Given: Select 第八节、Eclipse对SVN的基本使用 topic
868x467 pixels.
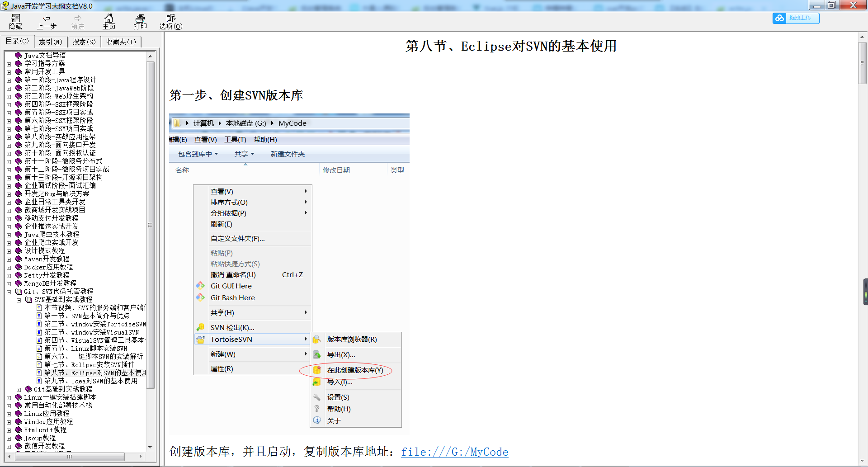Looking at the screenshot, I should 95,373.
